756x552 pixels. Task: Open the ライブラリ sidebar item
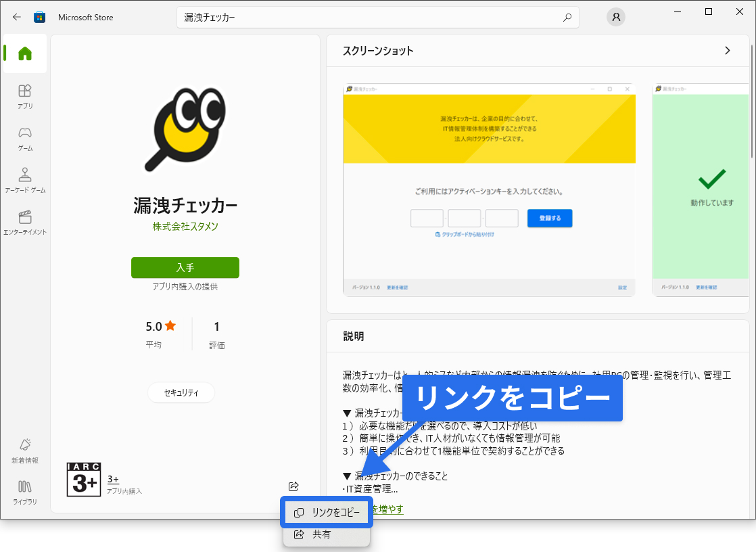pos(25,492)
